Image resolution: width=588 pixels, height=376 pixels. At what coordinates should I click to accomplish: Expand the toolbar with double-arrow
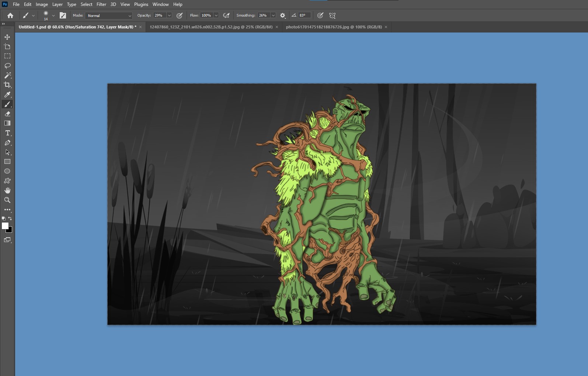[x=3, y=24]
